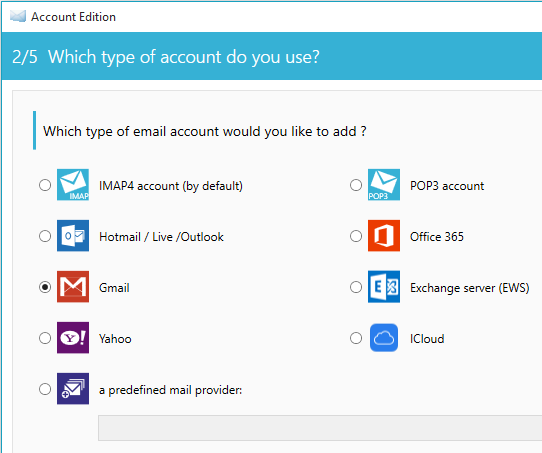Pick the Exchange server (EWS) radio
Image resolution: width=542 pixels, height=453 pixels.
point(356,287)
